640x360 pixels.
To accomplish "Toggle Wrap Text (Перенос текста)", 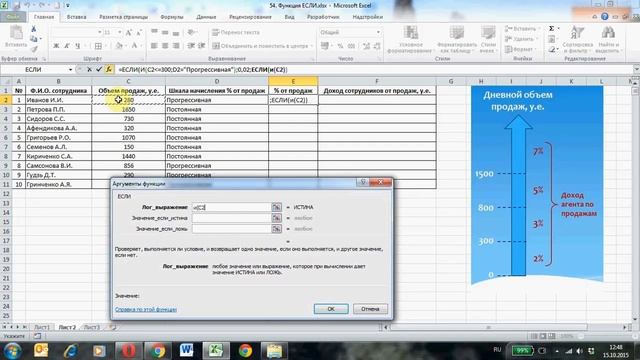I will [x=236, y=32].
